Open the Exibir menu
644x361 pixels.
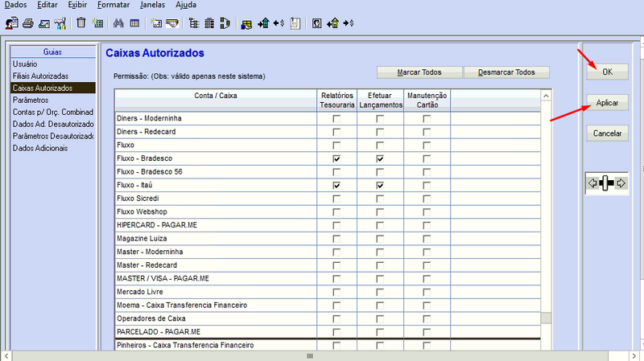click(x=77, y=5)
